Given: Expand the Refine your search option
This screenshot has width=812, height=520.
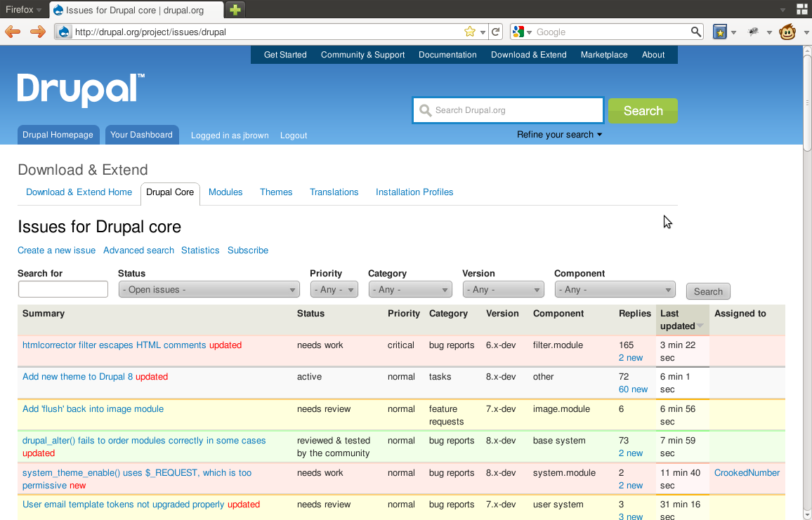Looking at the screenshot, I should tap(559, 135).
